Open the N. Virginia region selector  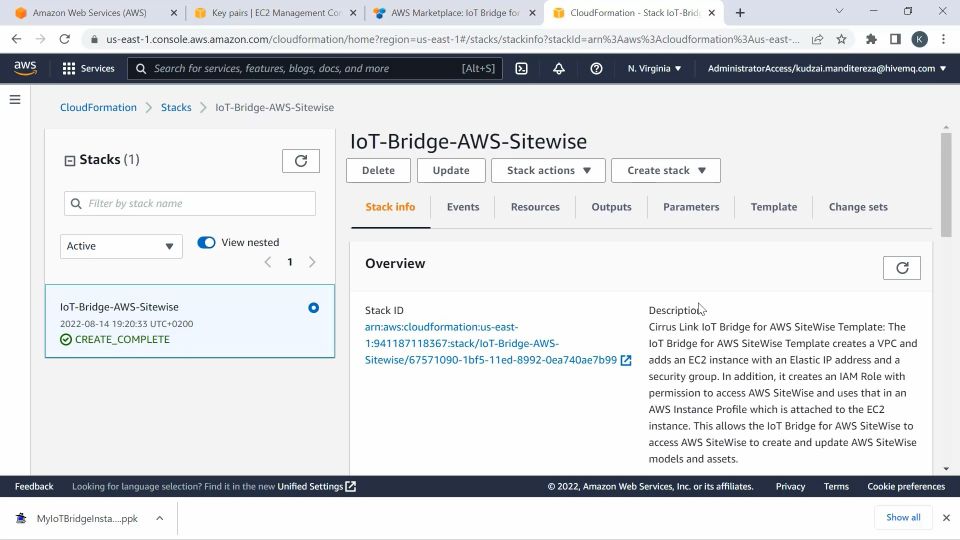click(x=654, y=69)
